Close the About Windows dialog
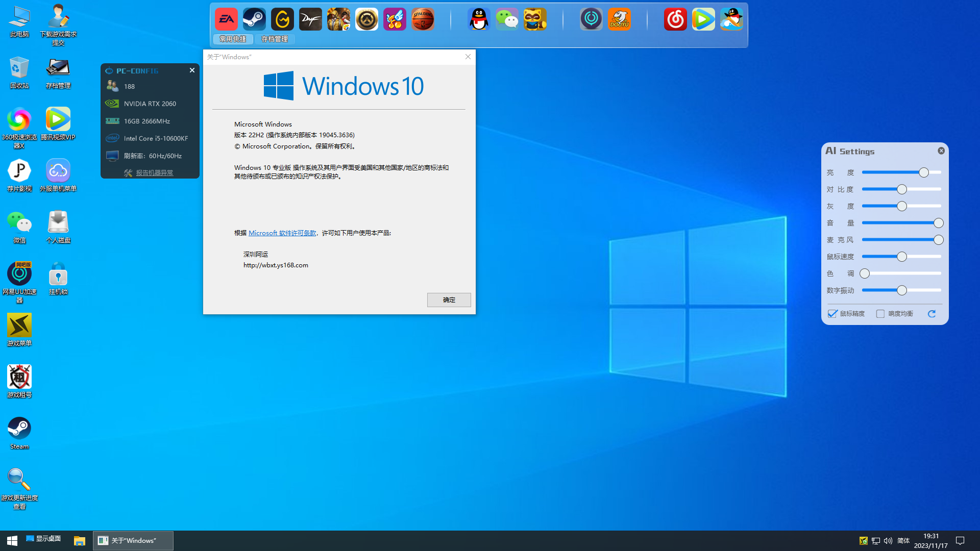 click(468, 57)
